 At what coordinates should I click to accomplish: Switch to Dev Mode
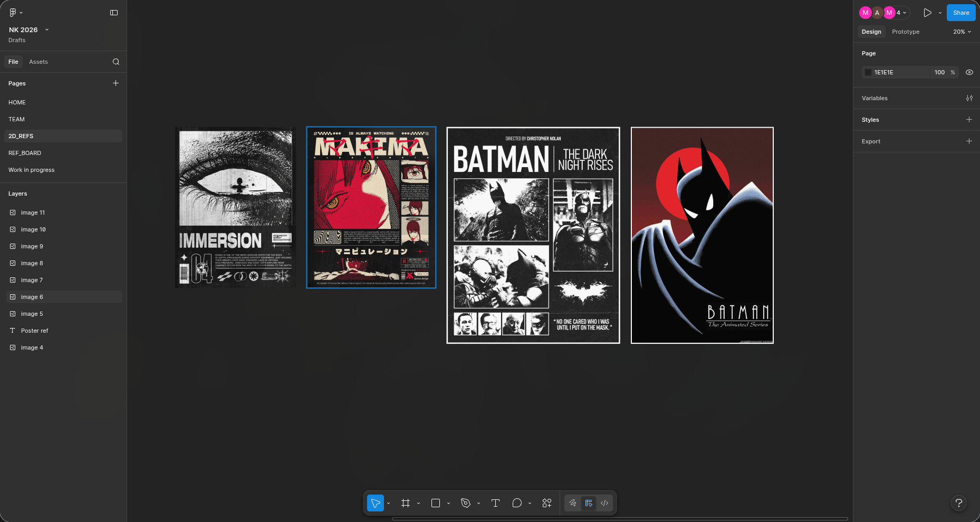tap(604, 503)
